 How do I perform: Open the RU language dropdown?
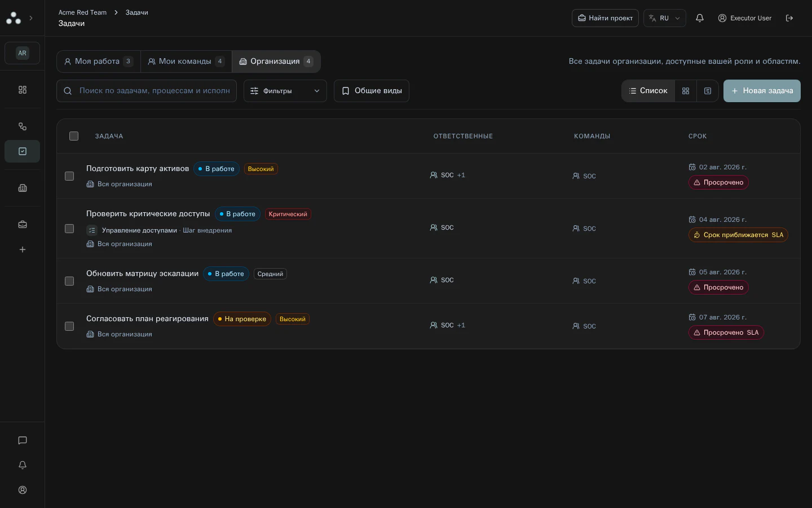click(665, 18)
